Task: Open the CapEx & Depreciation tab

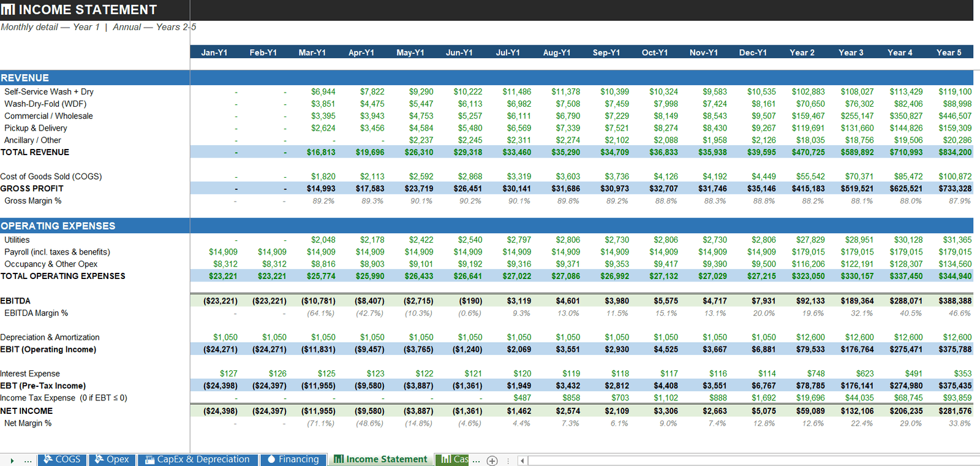Action: tap(197, 459)
